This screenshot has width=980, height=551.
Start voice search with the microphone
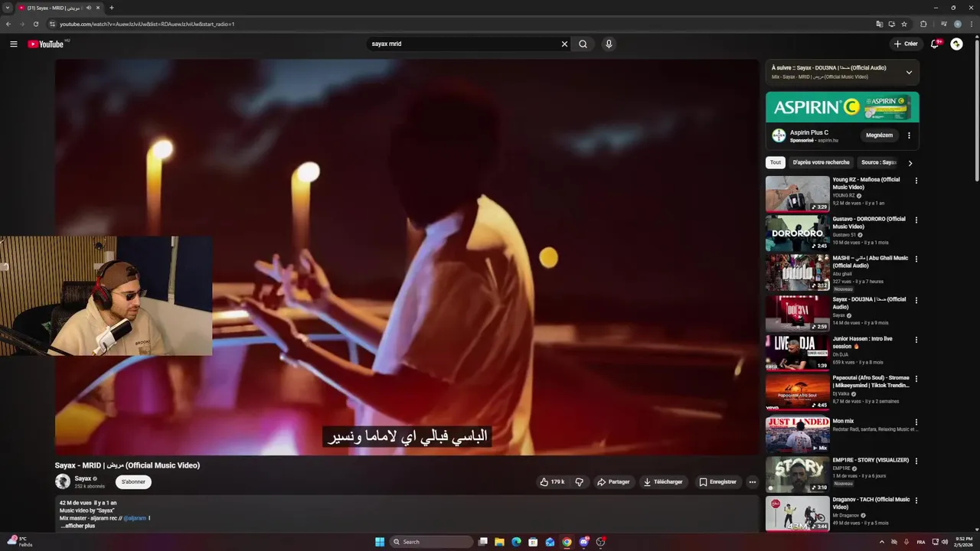pos(609,44)
